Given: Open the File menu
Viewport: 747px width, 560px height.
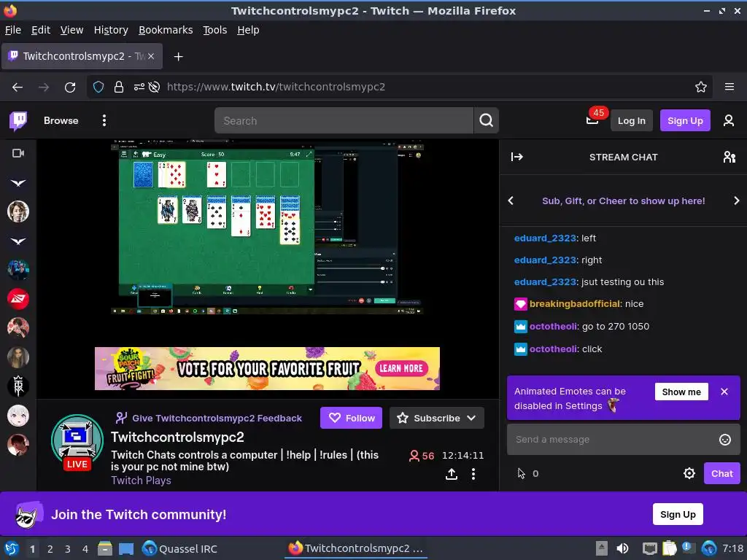Looking at the screenshot, I should point(13,30).
